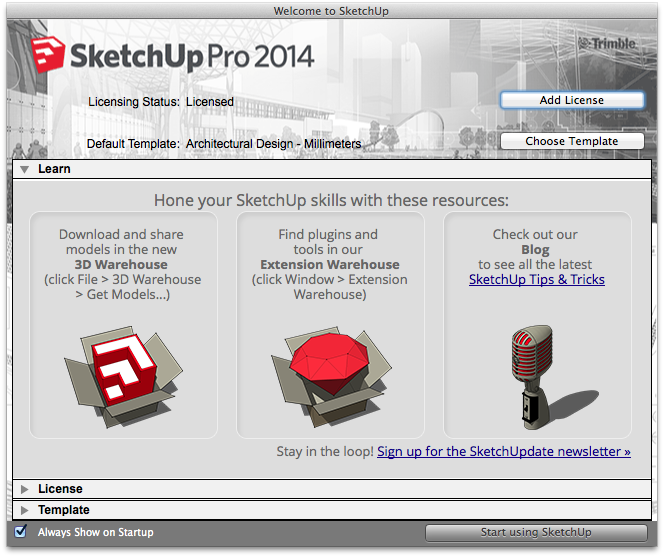This screenshot has width=664, height=557.
Task: Click the Learn section header label
Action: [54, 169]
